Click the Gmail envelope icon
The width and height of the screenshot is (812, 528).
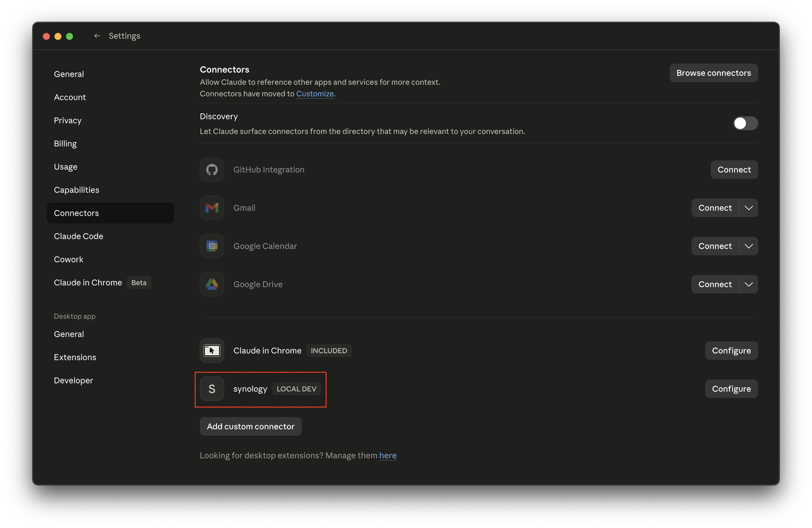(x=212, y=208)
